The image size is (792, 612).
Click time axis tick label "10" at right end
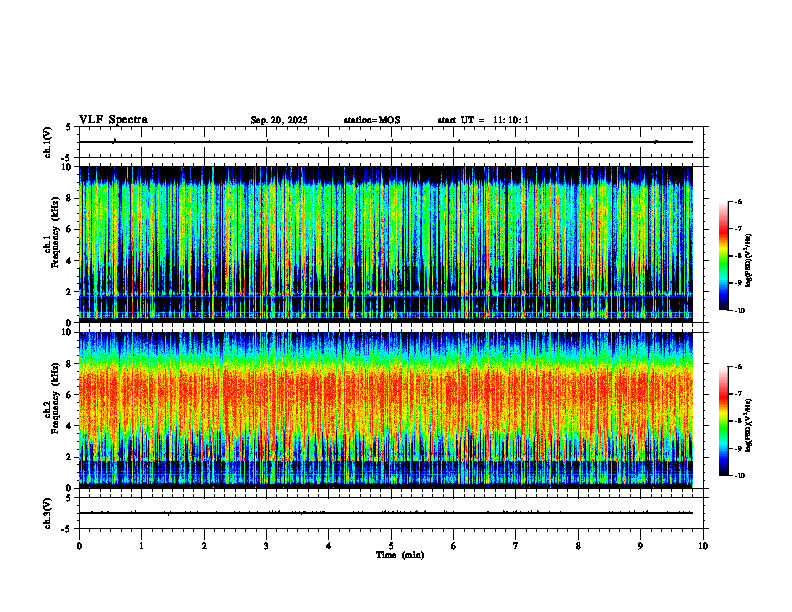point(703,546)
